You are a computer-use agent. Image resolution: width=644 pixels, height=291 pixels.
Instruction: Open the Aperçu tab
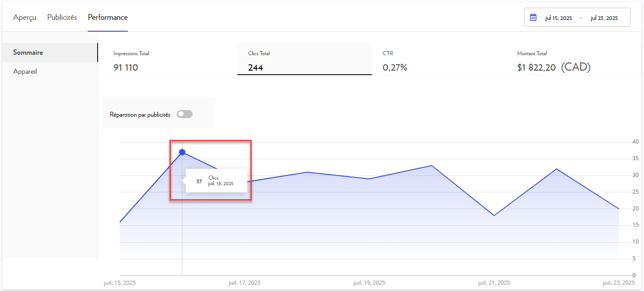[24, 18]
